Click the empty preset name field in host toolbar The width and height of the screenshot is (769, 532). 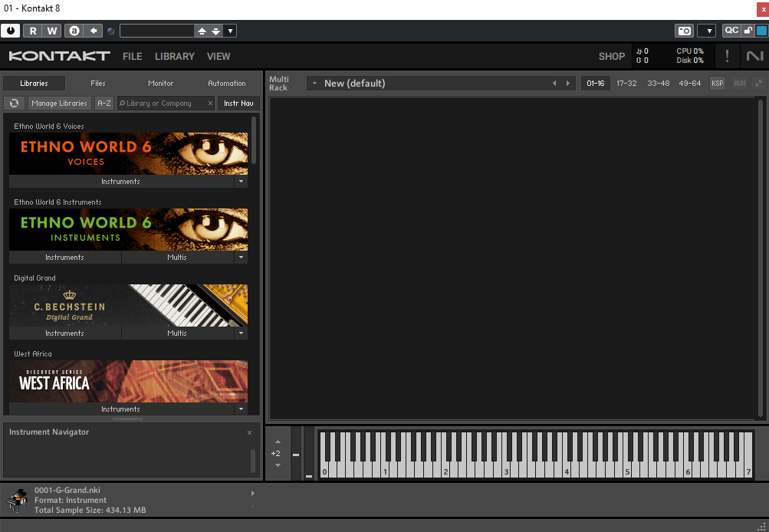tap(157, 31)
